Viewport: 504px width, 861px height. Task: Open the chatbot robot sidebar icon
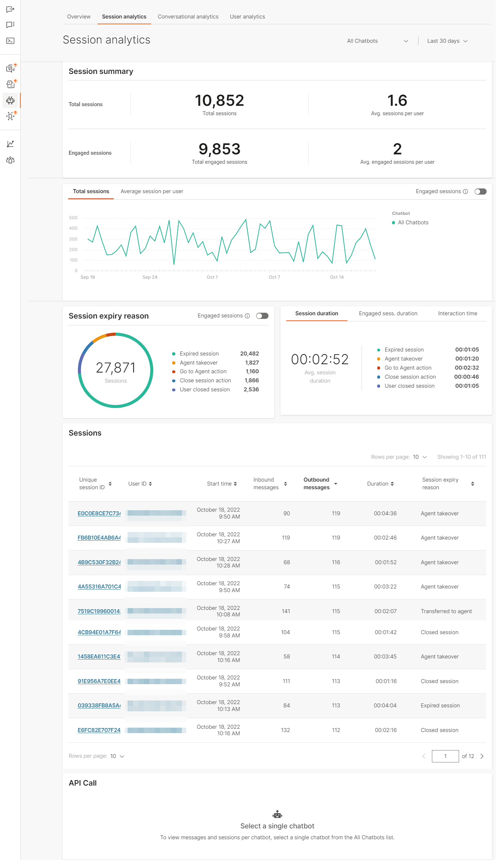point(10,100)
